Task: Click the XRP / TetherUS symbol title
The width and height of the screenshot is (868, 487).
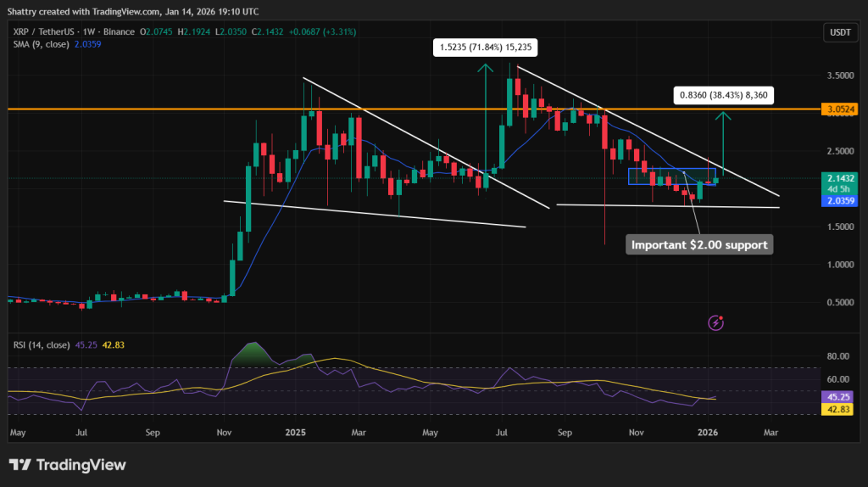Action: pos(53,31)
